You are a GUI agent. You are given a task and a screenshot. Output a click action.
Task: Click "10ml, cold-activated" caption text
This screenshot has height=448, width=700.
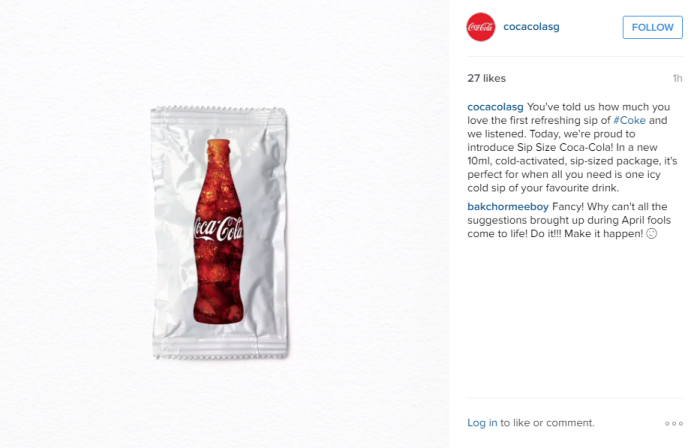[x=514, y=161]
